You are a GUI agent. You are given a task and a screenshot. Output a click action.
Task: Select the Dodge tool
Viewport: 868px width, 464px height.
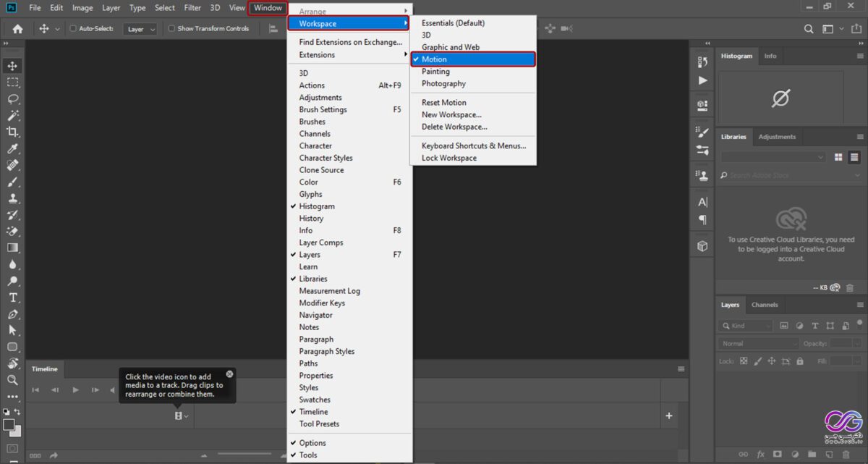point(12,281)
